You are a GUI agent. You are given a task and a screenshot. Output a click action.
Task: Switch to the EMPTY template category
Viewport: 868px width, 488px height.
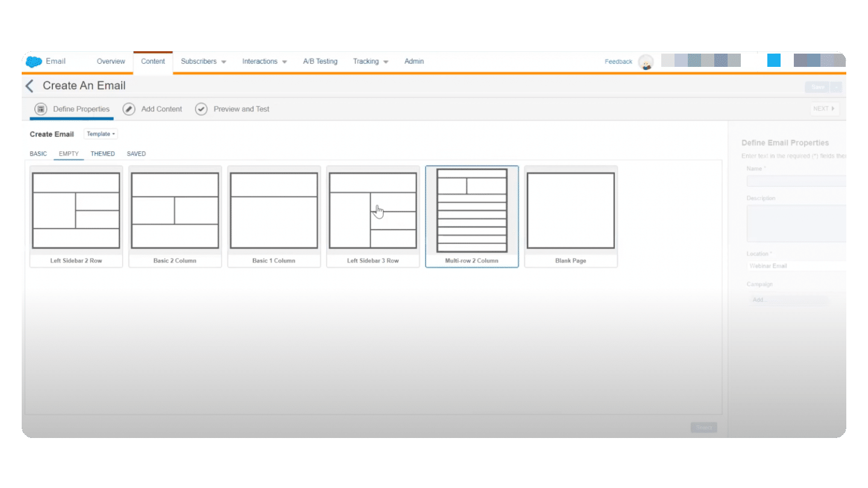[x=69, y=154]
